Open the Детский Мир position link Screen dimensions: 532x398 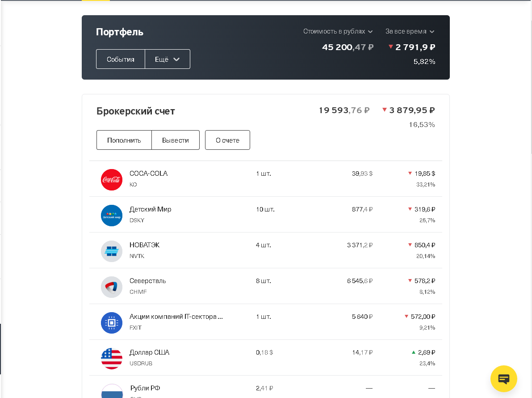click(151, 209)
